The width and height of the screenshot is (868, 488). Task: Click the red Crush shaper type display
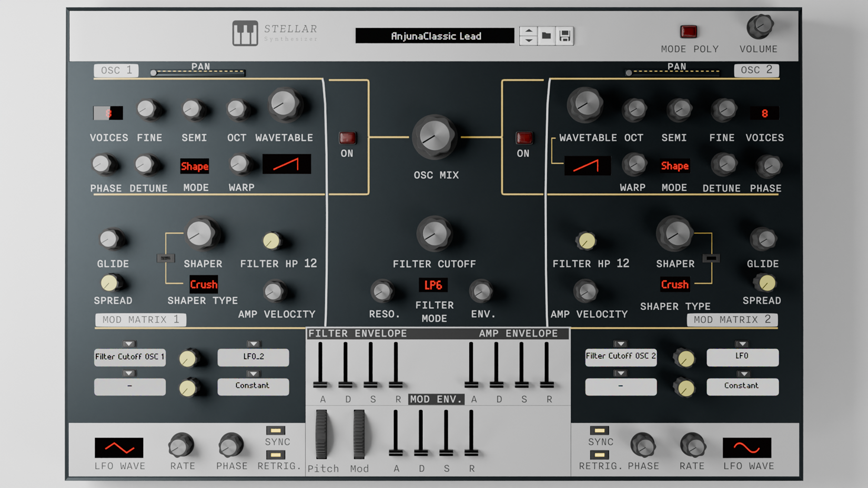[203, 284]
